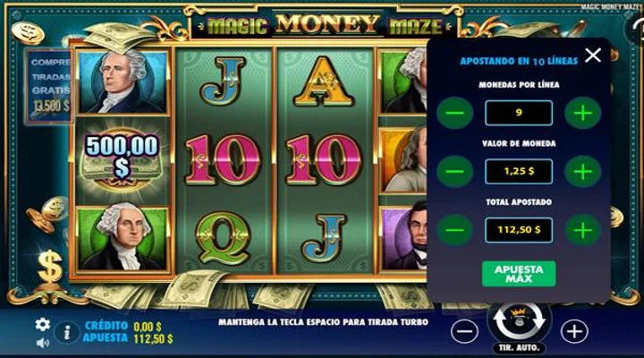The image size is (644, 358).
Task: Raise the bet with the bottom bar plus icon
Action: 573,331
